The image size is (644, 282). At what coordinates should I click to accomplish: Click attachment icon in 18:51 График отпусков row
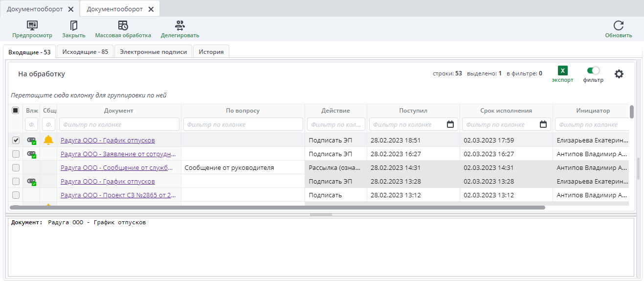click(32, 141)
